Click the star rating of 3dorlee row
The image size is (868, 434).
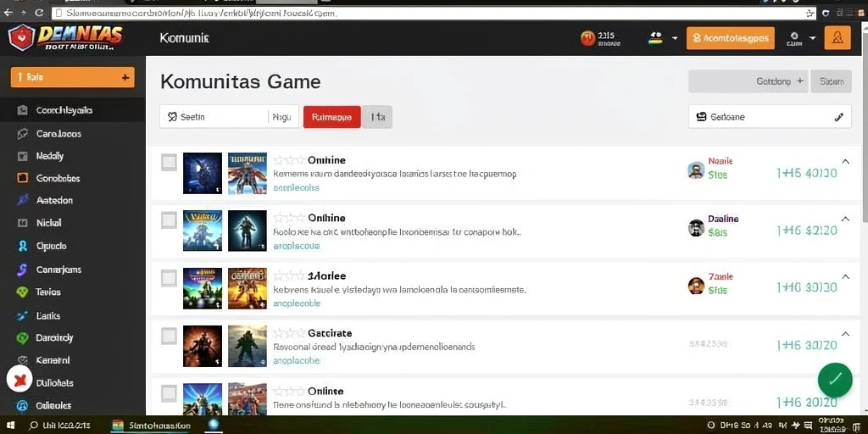[x=288, y=275]
